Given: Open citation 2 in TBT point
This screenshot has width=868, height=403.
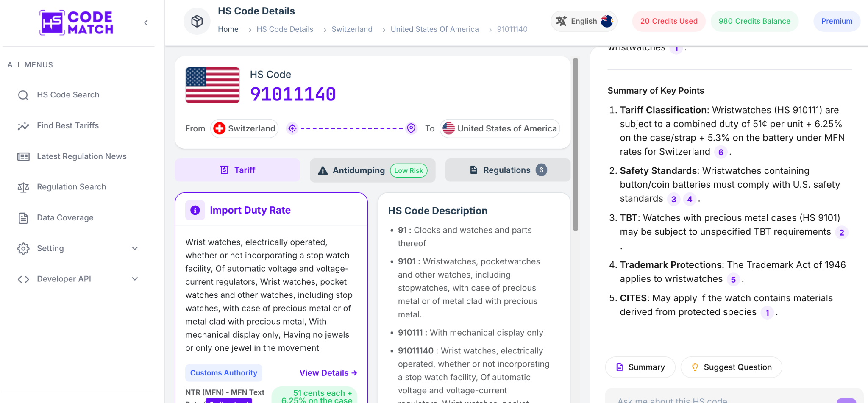Looking at the screenshot, I should [x=842, y=232].
